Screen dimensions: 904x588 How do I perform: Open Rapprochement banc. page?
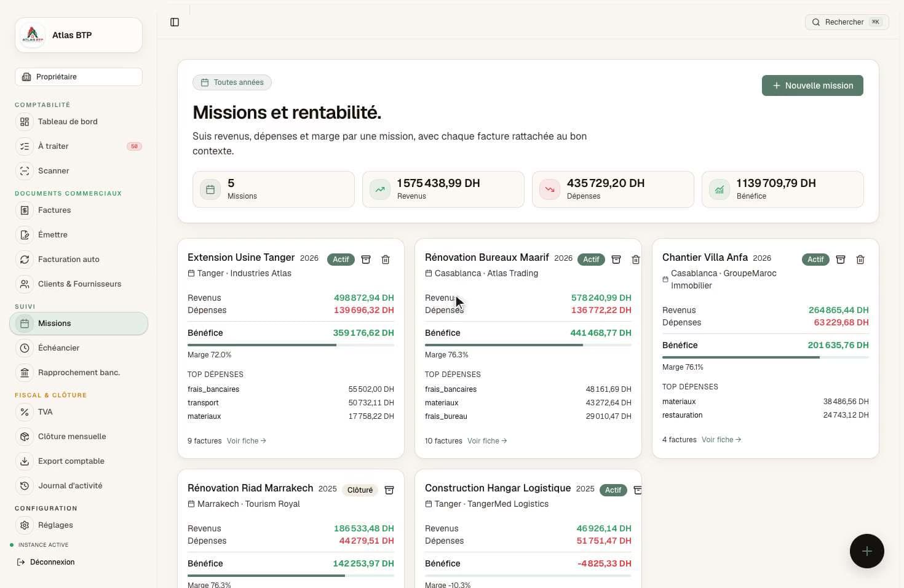[79, 373]
